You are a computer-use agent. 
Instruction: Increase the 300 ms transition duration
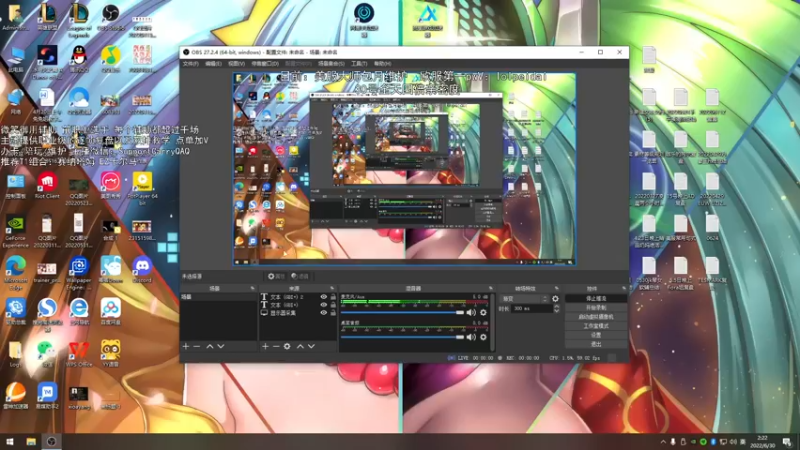point(556,307)
